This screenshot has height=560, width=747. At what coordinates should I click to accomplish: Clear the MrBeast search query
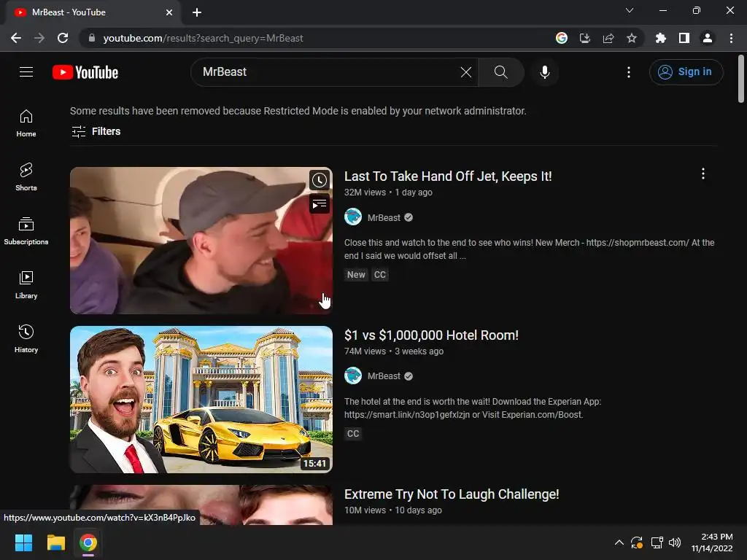click(466, 72)
